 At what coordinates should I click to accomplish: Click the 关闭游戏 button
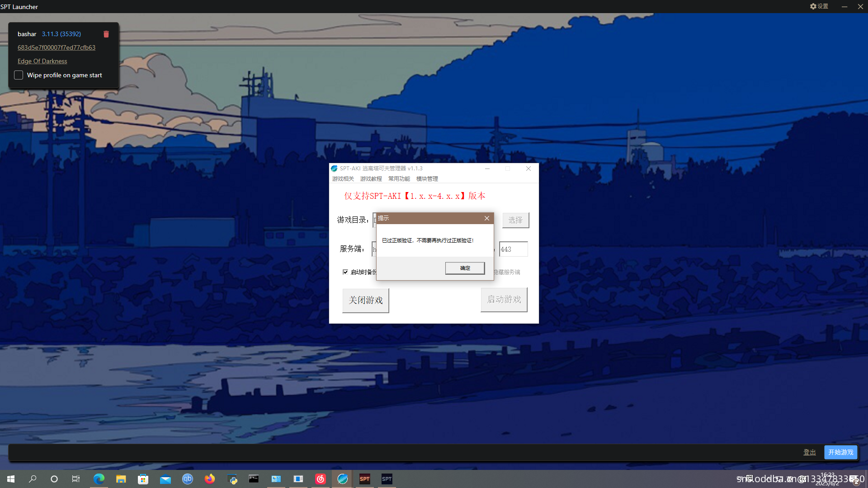point(366,300)
